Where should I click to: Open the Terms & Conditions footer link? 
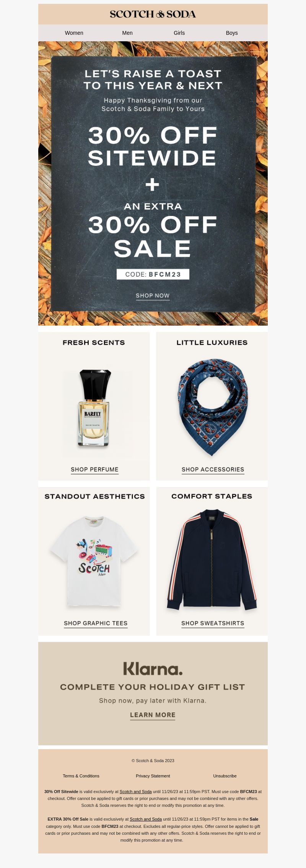coord(81,776)
